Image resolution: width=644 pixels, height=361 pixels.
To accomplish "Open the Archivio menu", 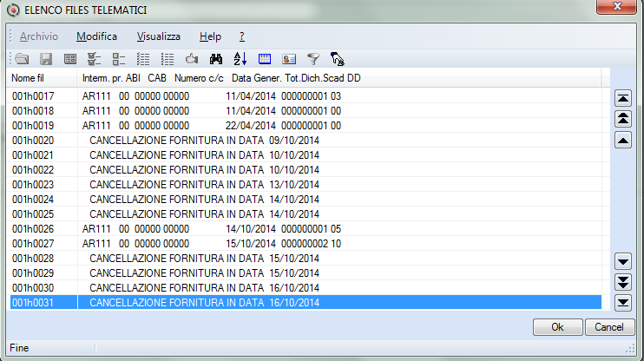I will point(39,36).
